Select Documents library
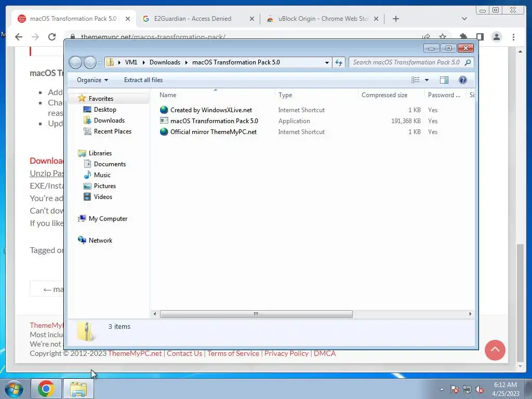532x399 pixels. pyautogui.click(x=110, y=164)
